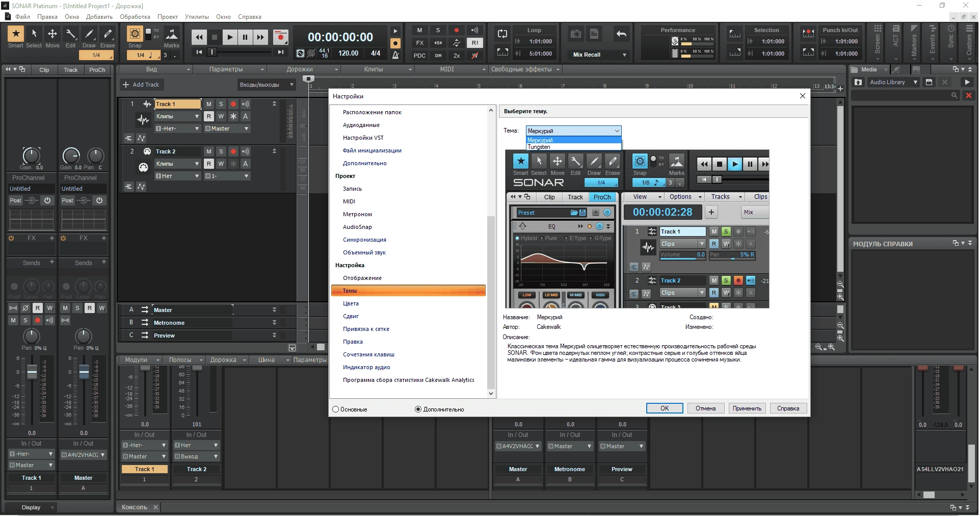Select the Основные radio button
This screenshot has height=516, width=980.
335,409
